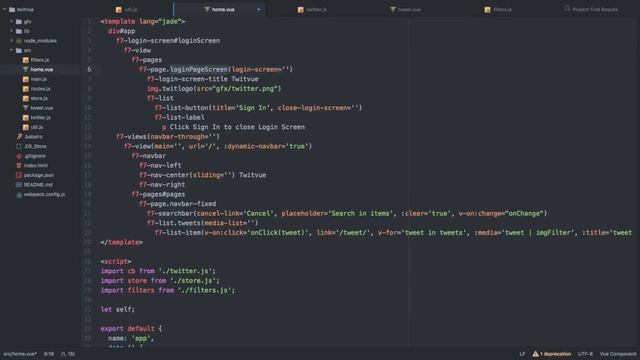640x360 pixels.
Task: Click the src/home.vue path in status bar
Action: [x=20, y=354]
